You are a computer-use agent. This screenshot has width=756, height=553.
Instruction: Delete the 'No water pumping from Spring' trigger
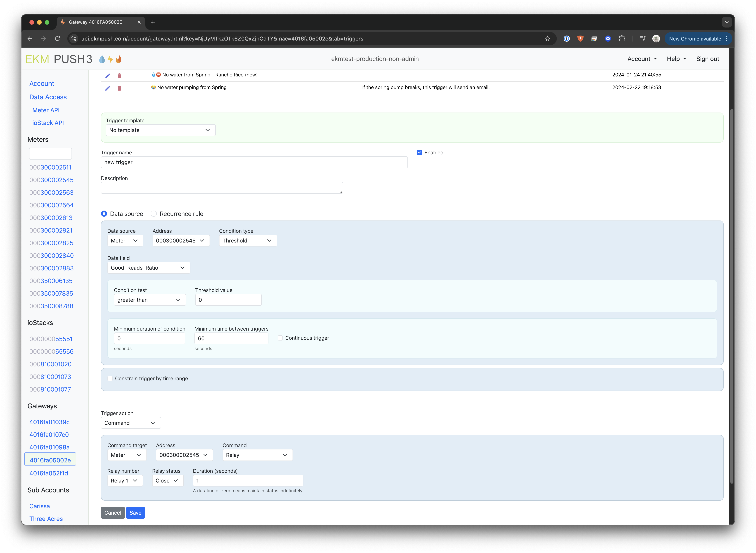coord(119,88)
